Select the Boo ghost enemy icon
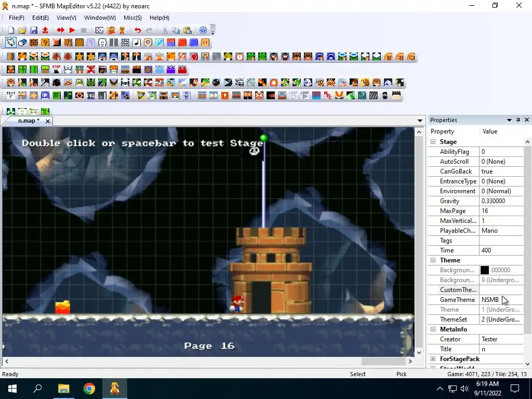This screenshot has width=532, height=399. (308, 83)
